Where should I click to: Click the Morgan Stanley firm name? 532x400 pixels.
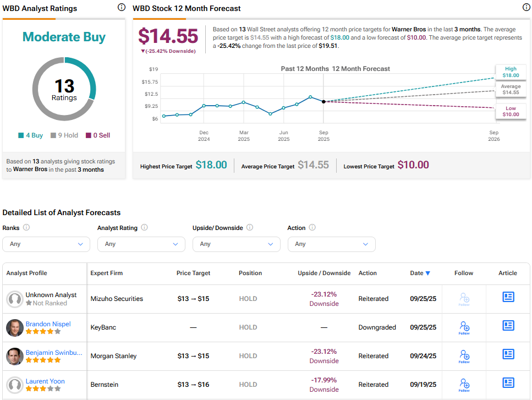tap(113, 356)
